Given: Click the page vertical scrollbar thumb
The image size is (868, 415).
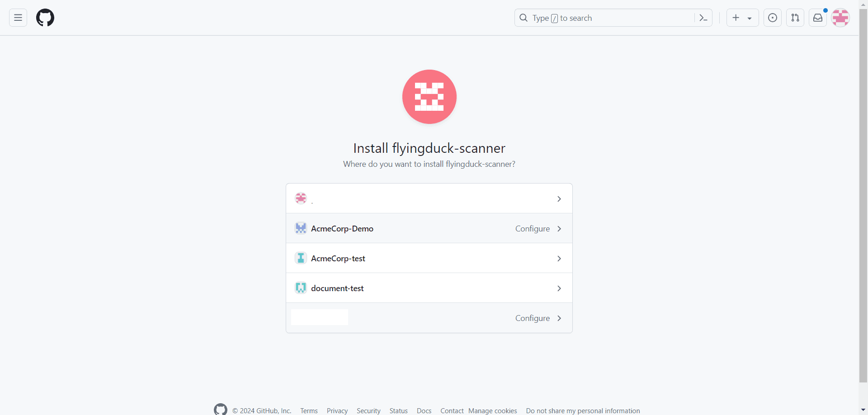Looking at the screenshot, I should pos(863,195).
